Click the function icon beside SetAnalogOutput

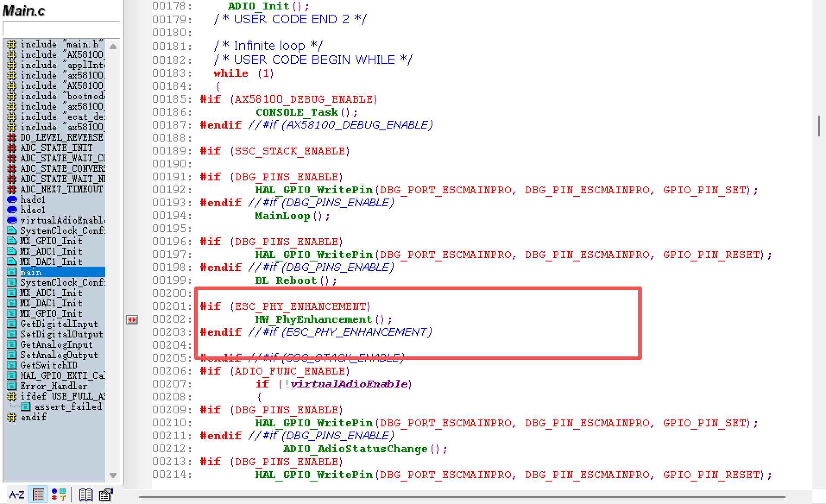click(x=12, y=355)
